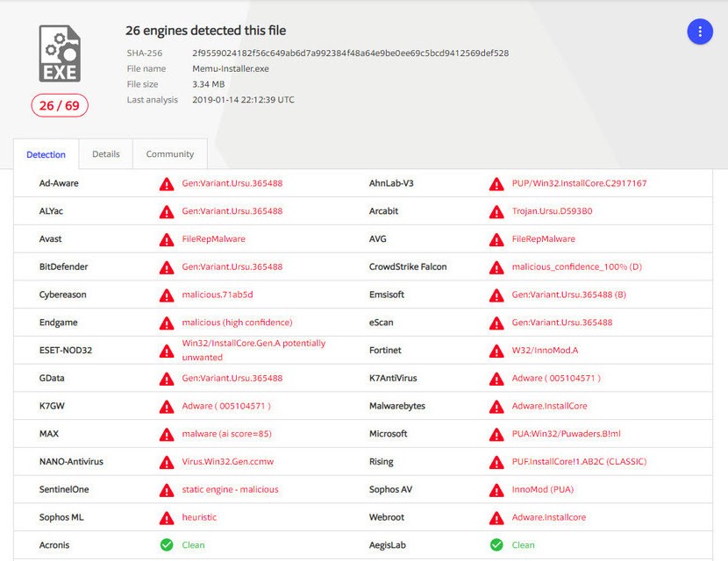Screen dimensions: 728x561
Task: Click the warning icon next to Malwarebytes
Action: 496,407
